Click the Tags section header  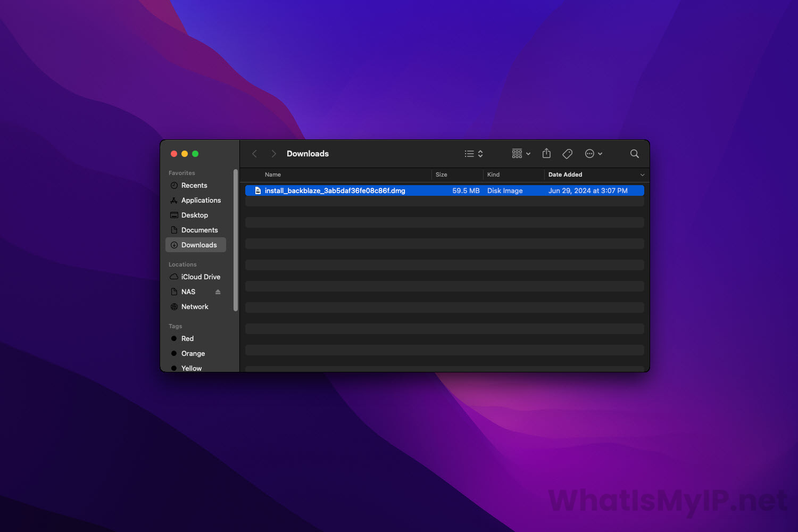point(175,326)
